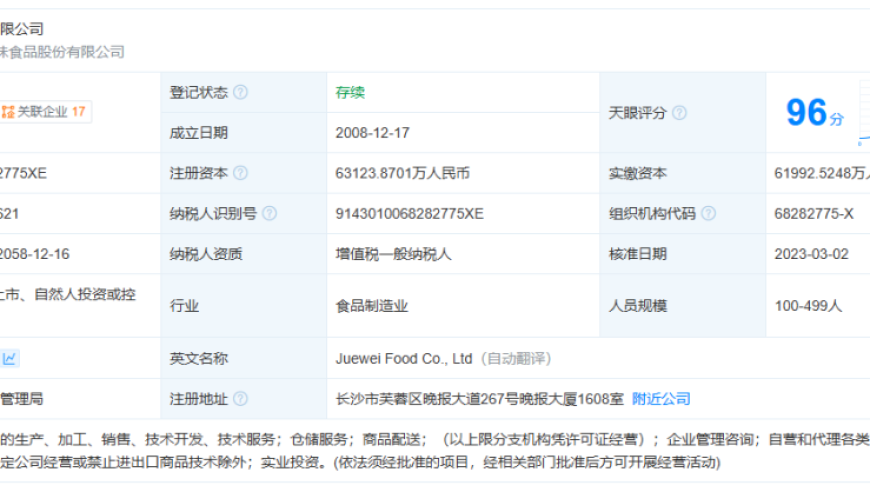Select industry value 食品制造业
This screenshot has height=492, width=870.
coord(372,306)
